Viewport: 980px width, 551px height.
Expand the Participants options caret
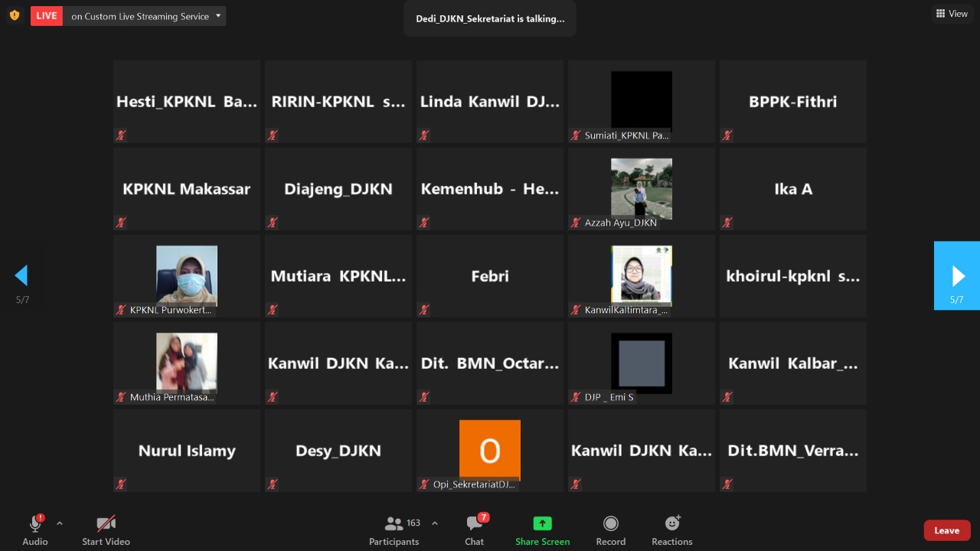pos(435,523)
